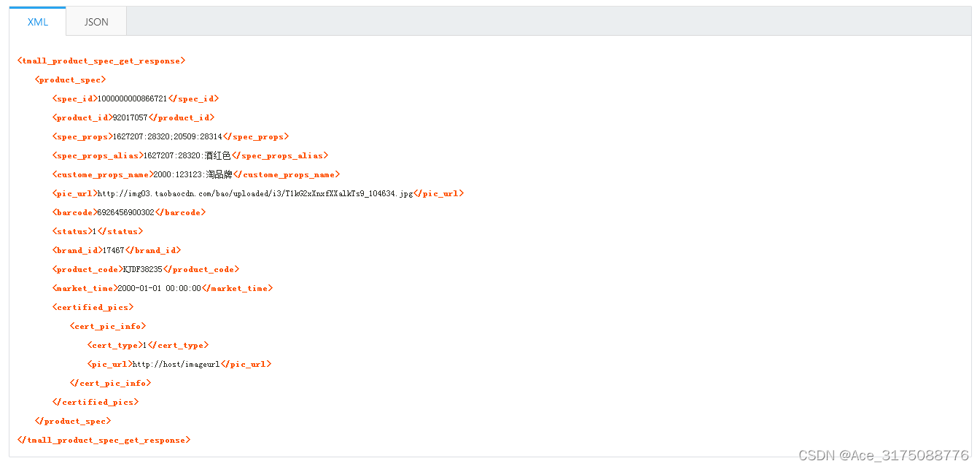Switch to the JSON tab
The width and height of the screenshot is (980, 469).
point(96,22)
